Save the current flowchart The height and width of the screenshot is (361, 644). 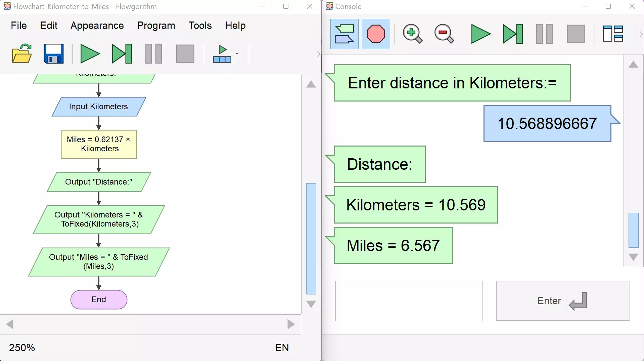coord(53,53)
